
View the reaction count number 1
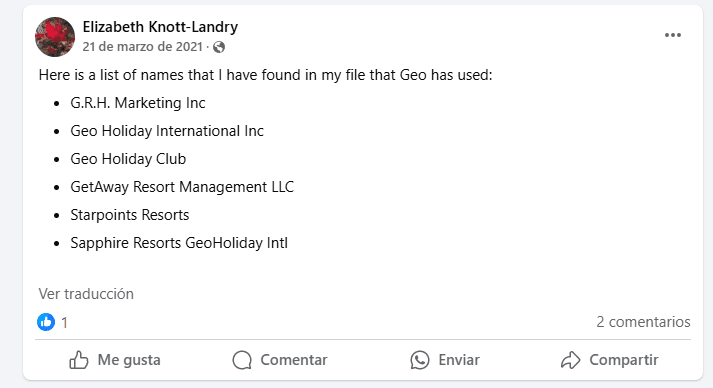pyautogui.click(x=65, y=322)
